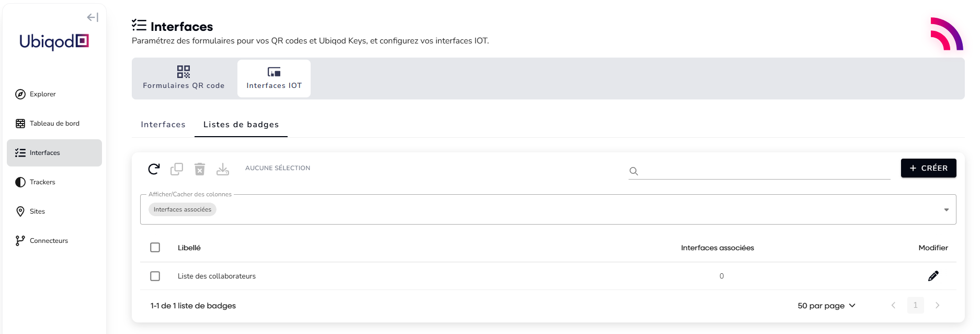Toggle the select-all header checkbox
This screenshot has height=334, width=980.
pyautogui.click(x=155, y=248)
